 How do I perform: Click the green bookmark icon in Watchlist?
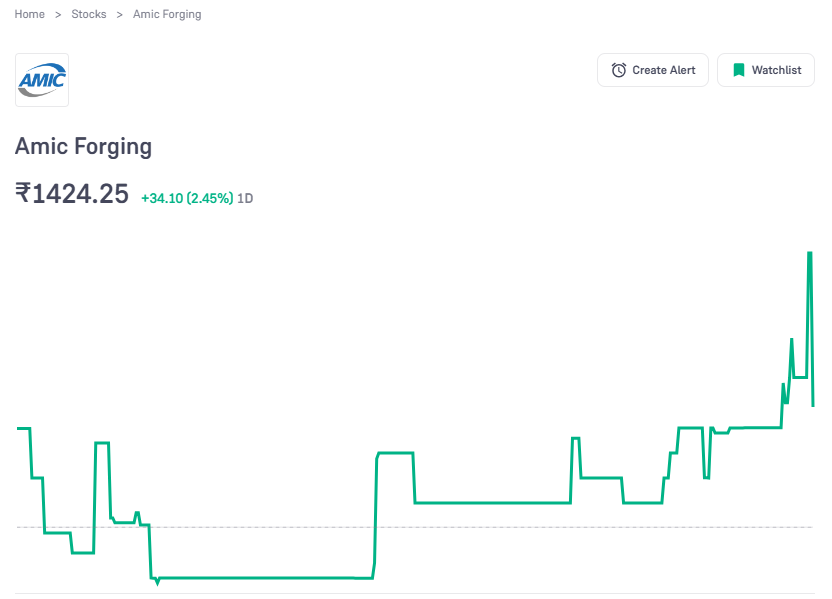(739, 70)
